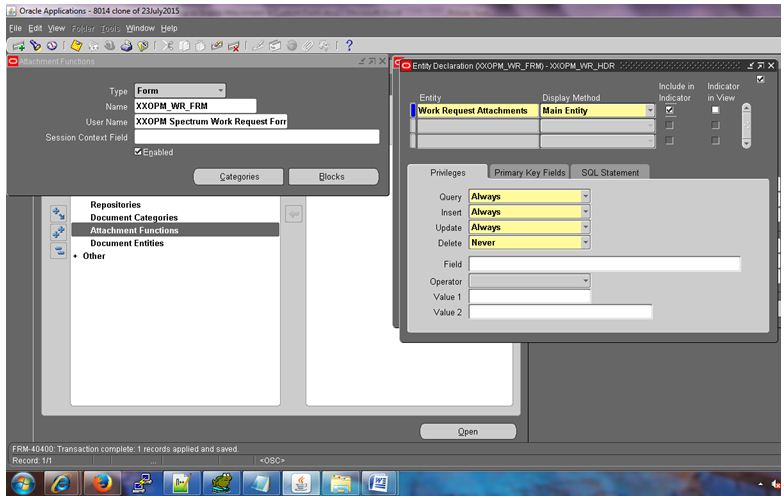Viewport: 784px width, 498px height.
Task: Open the File menu
Action: point(16,28)
